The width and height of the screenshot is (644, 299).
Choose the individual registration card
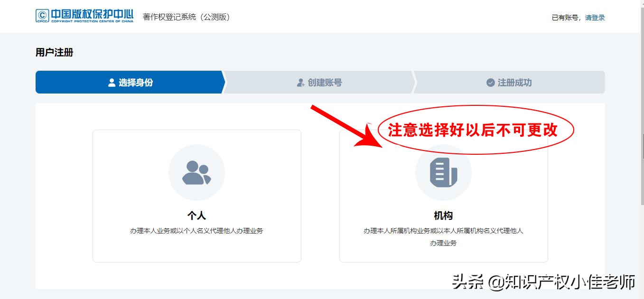[x=196, y=196]
